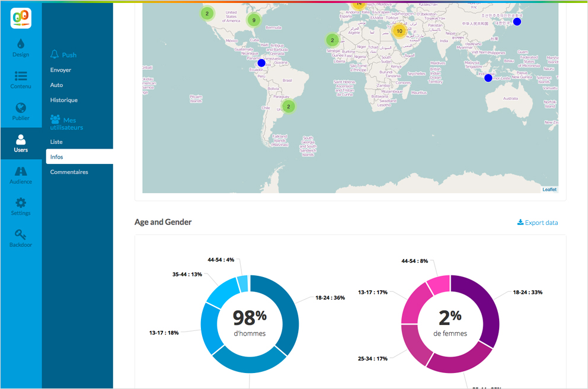Click the app logo in the sidebar
Viewport: 588px width, 389px height.
coord(21,18)
